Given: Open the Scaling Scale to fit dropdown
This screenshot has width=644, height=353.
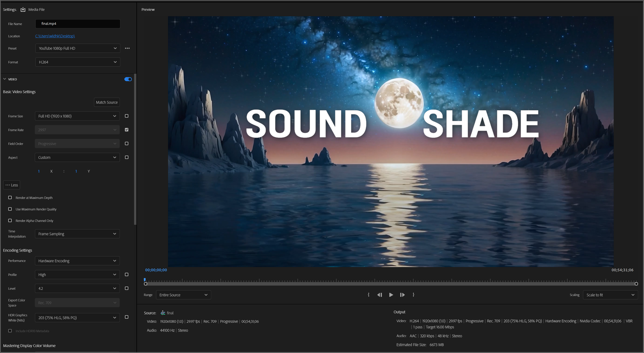Looking at the screenshot, I should click(610, 295).
